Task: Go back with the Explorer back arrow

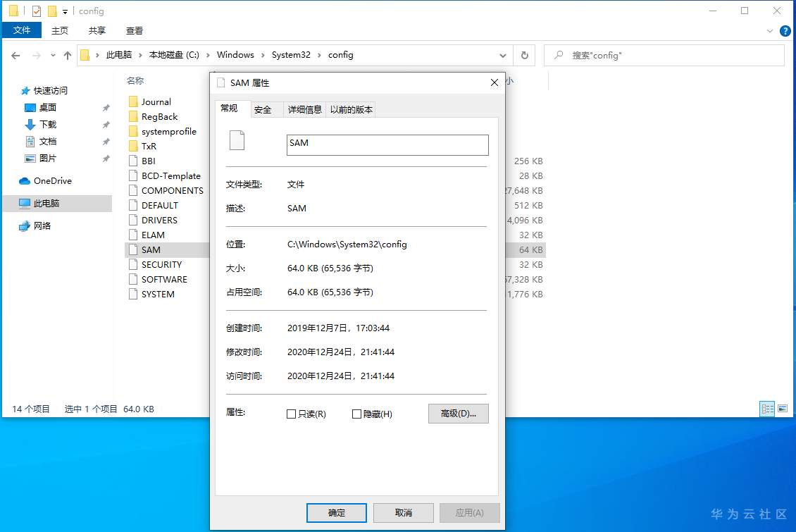Action: coord(15,56)
